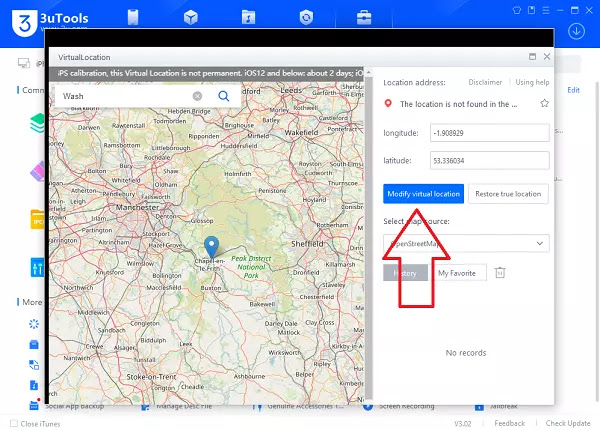Delete records with trash icon
The height and width of the screenshot is (430, 600).
pyautogui.click(x=500, y=272)
